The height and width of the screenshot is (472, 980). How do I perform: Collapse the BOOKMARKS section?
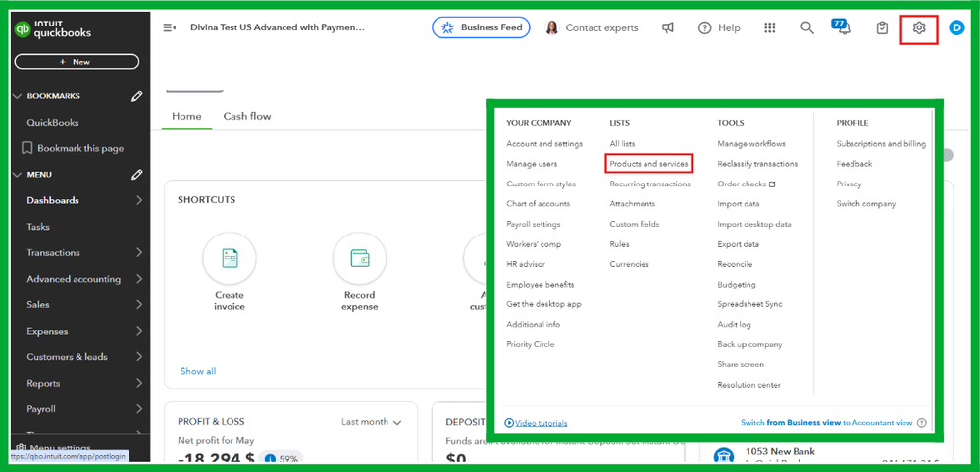tap(17, 96)
